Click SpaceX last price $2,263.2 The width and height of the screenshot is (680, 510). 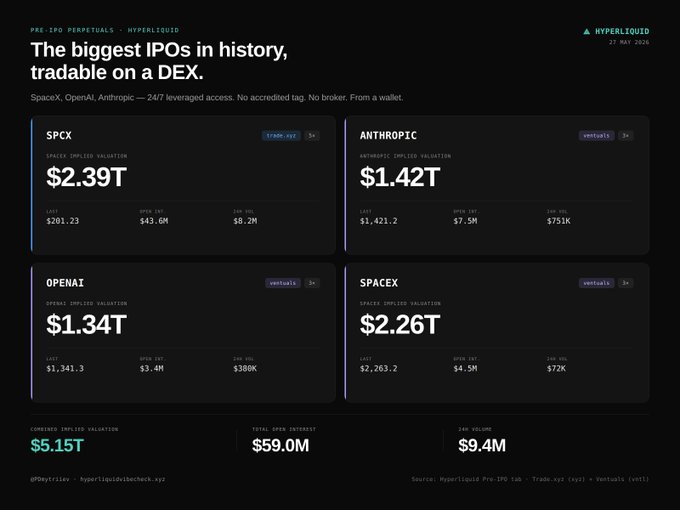tap(379, 368)
